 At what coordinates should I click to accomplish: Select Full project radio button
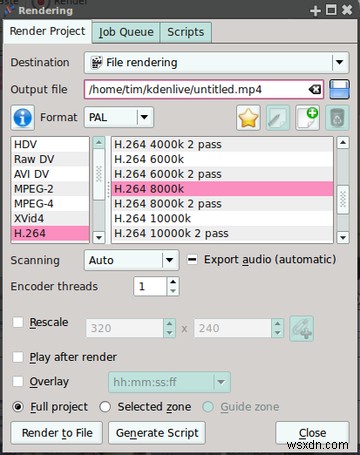[18, 407]
